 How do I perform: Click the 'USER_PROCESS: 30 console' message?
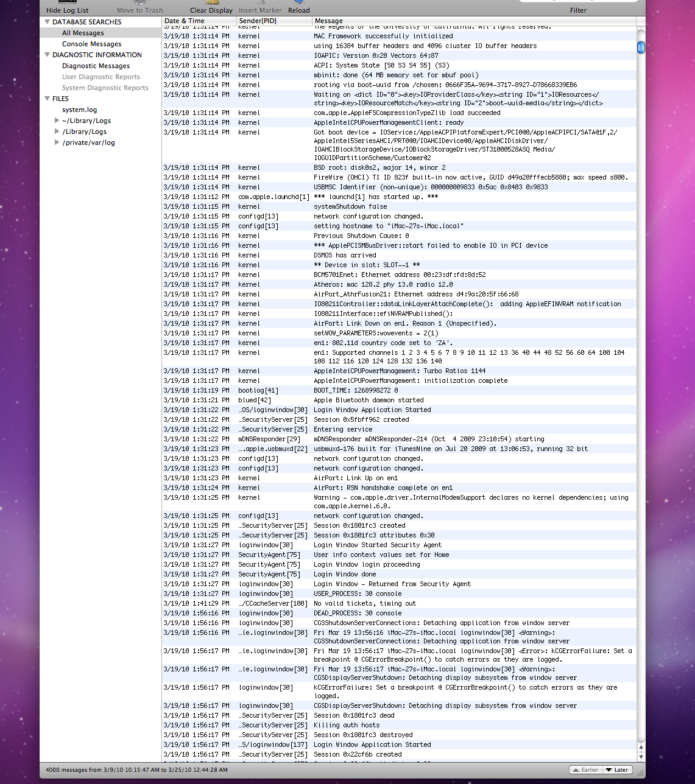pyautogui.click(x=358, y=593)
